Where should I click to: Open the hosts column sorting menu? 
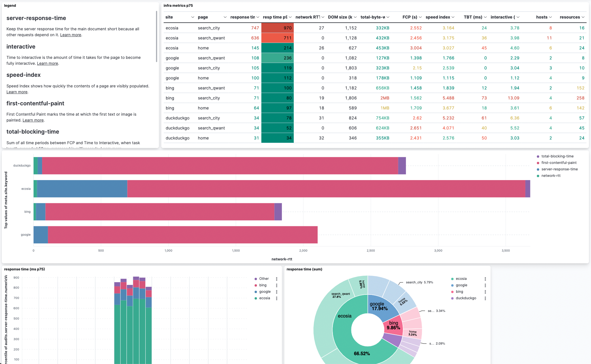pos(550,17)
